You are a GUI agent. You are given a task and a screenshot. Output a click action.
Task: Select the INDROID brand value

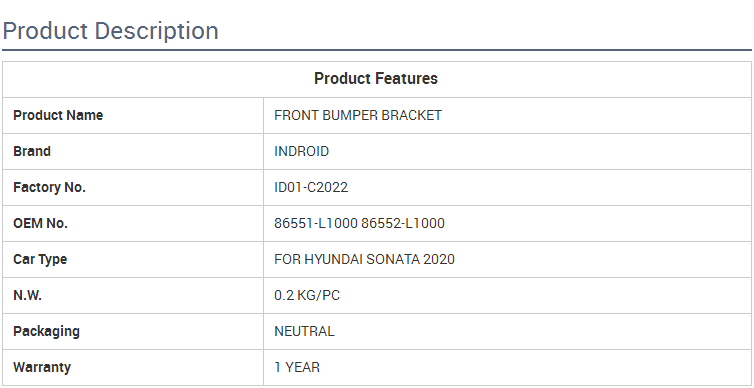tap(302, 151)
